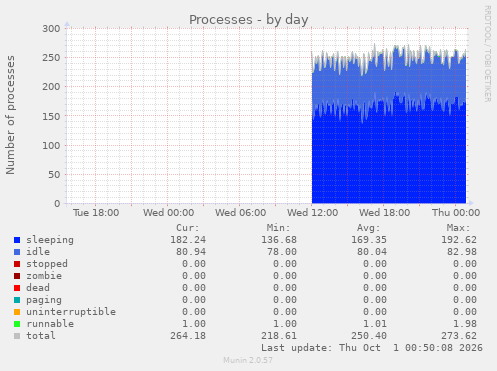The image size is (497, 371).
Task: Click the 150 y-axis label
Action: coord(51,116)
